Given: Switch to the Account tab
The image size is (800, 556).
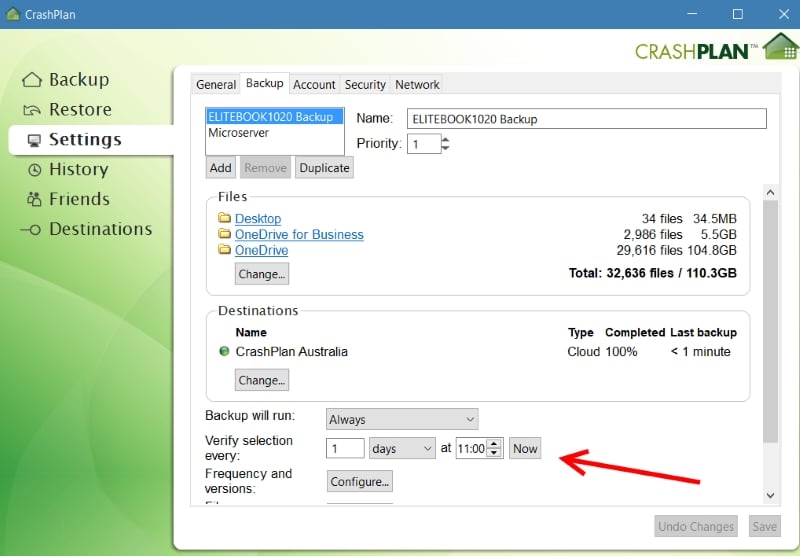Looking at the screenshot, I should click(314, 84).
